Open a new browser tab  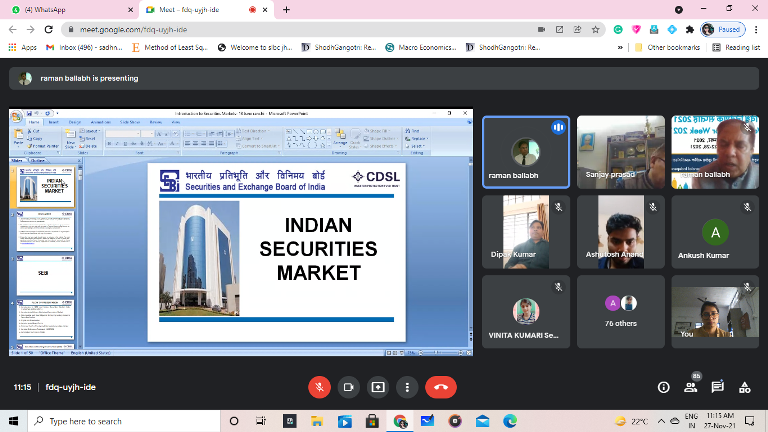pos(287,10)
